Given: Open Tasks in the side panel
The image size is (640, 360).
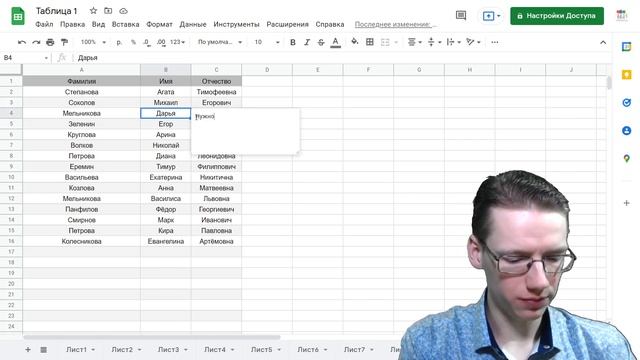Looking at the screenshot, I should (627, 102).
